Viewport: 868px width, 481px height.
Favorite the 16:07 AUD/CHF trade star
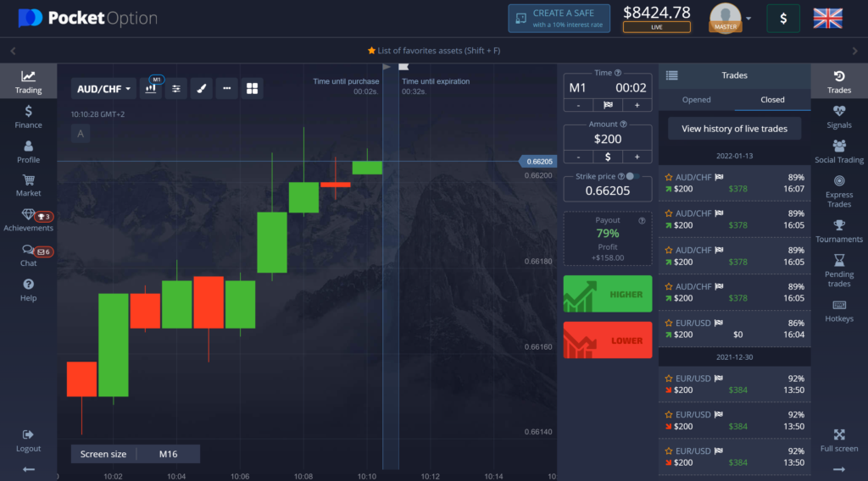(669, 178)
